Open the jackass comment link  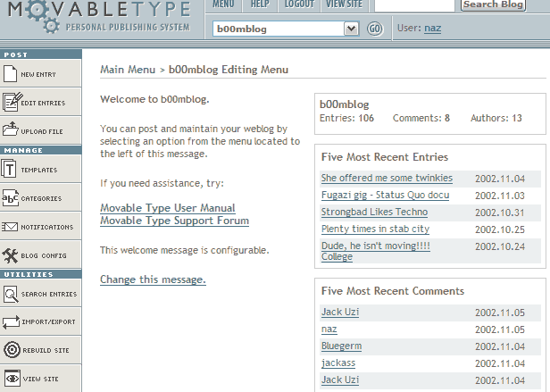point(338,363)
